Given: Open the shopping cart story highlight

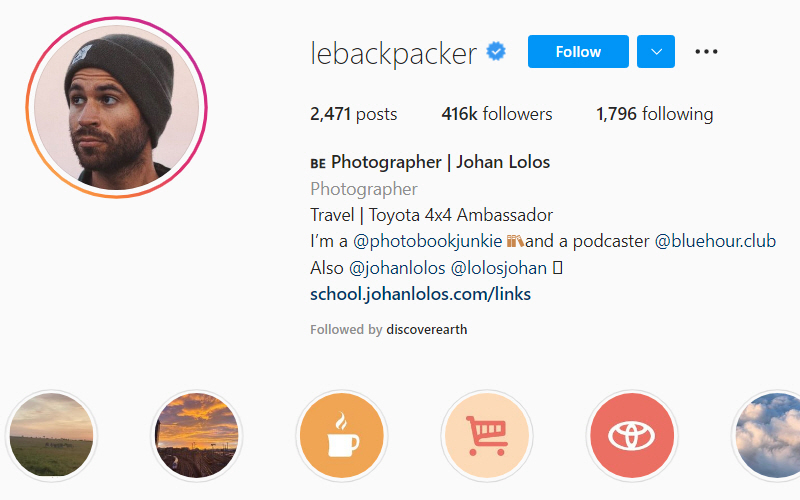Looking at the screenshot, I should click(x=487, y=436).
